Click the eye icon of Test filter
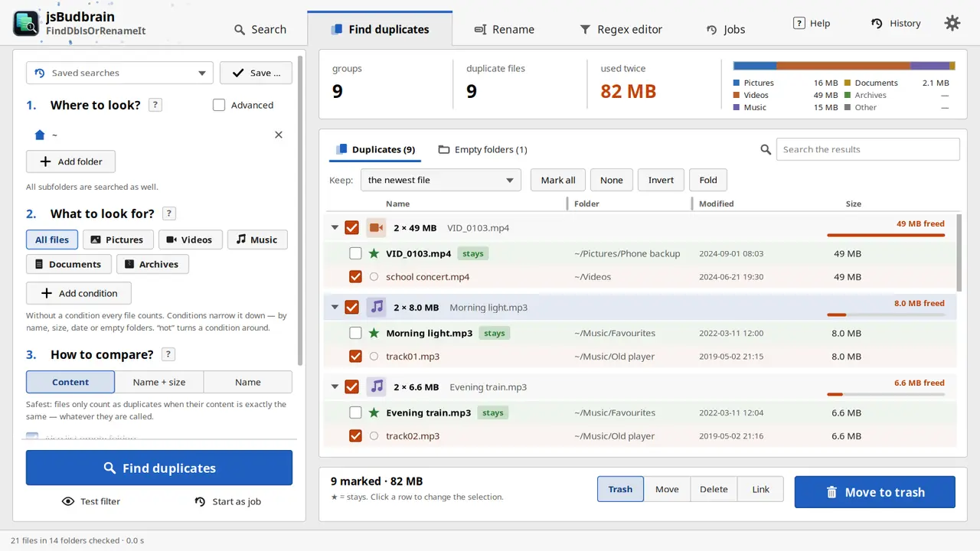The image size is (980, 551). pos(68,501)
